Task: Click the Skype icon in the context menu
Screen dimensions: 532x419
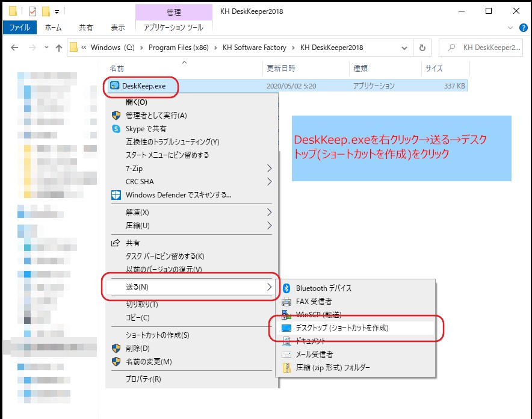Action: (x=116, y=129)
